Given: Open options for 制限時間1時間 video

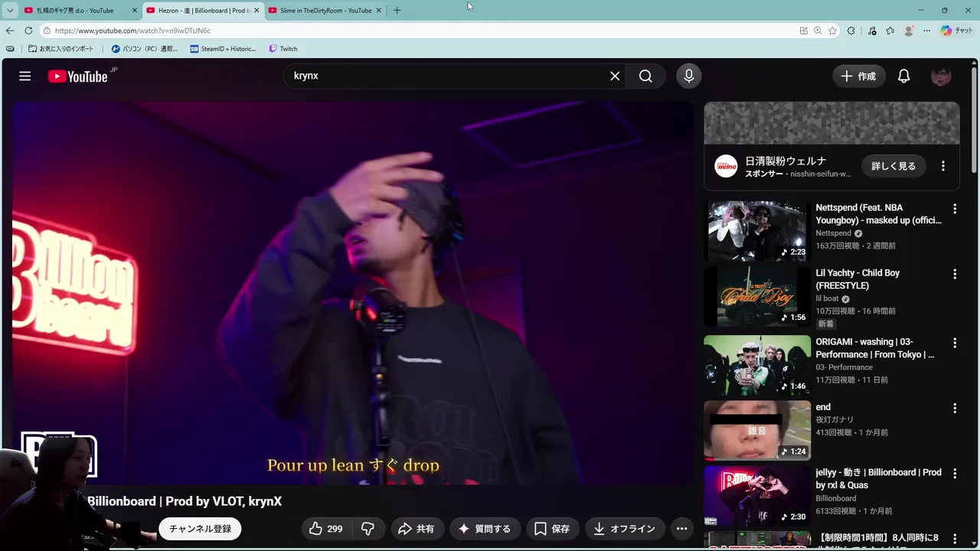Looking at the screenshot, I should tap(955, 539).
